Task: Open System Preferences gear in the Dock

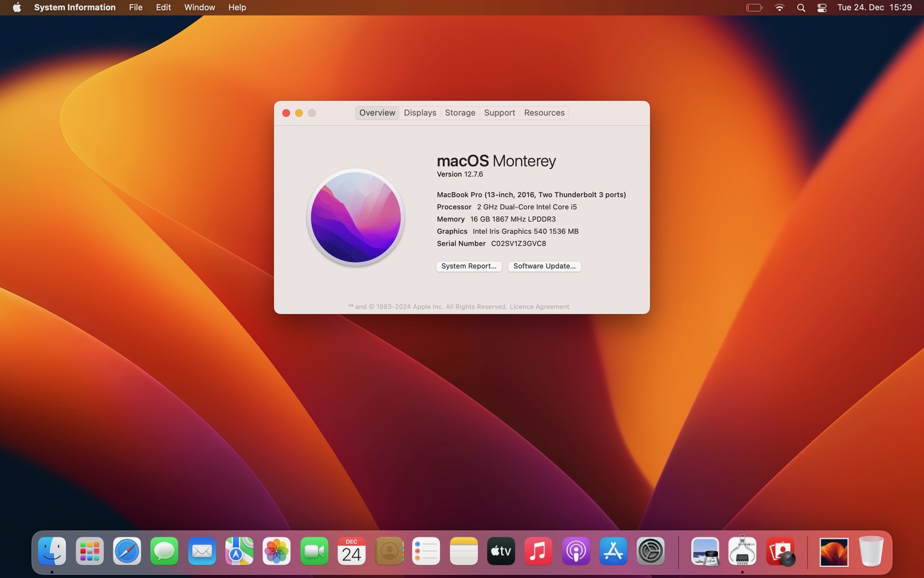Action: click(651, 552)
